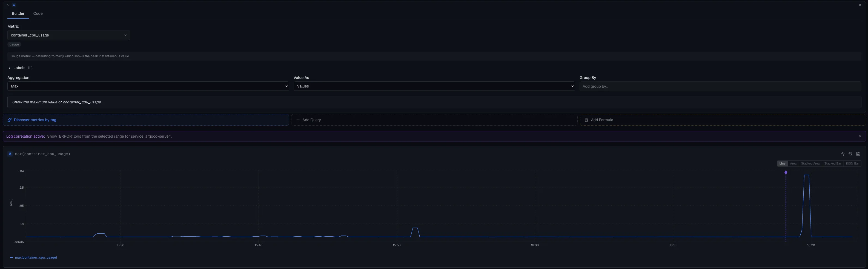Click the blue A query badge in the header
This screenshot has height=269, width=868.
click(x=14, y=5)
